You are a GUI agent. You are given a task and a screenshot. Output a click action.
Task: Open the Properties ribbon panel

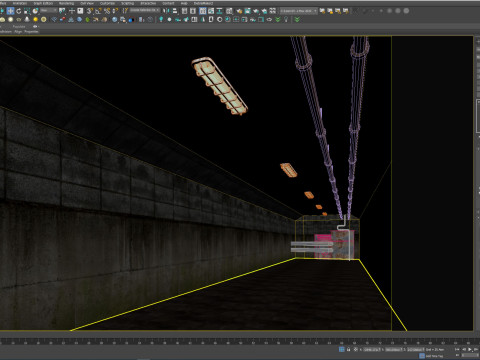pyautogui.click(x=31, y=32)
